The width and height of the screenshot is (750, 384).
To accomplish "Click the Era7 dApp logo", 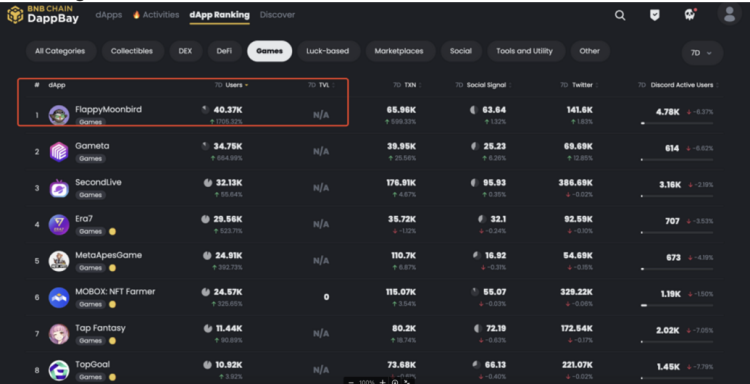I will (59, 224).
